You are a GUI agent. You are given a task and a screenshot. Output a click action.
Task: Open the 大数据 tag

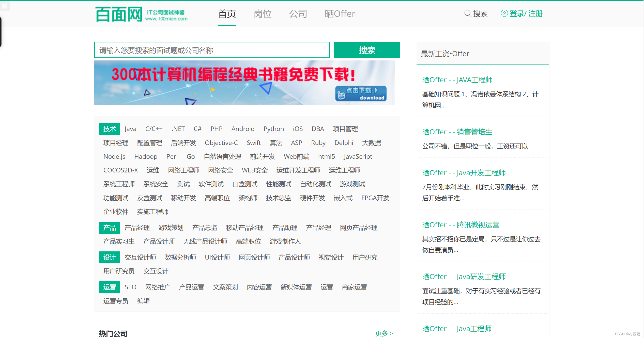coord(372,143)
